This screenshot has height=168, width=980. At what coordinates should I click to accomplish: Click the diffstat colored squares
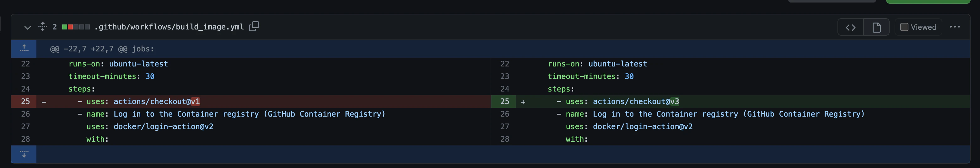point(76,27)
